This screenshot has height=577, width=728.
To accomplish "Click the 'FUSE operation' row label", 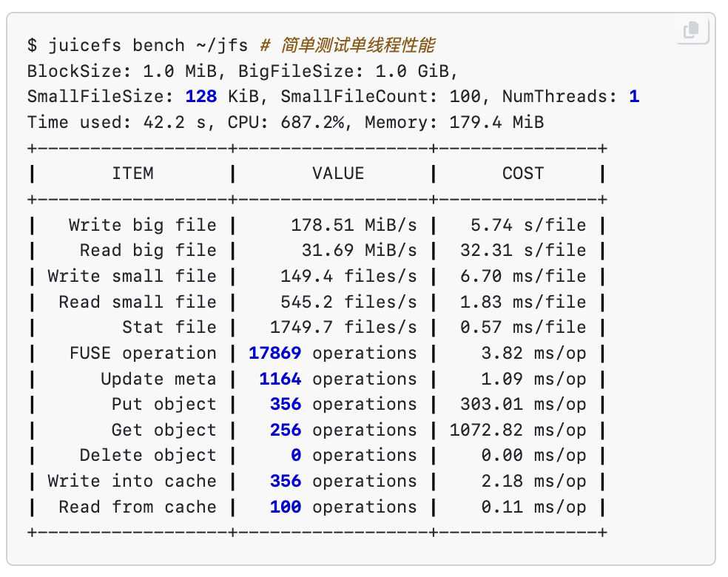I will (143, 354).
